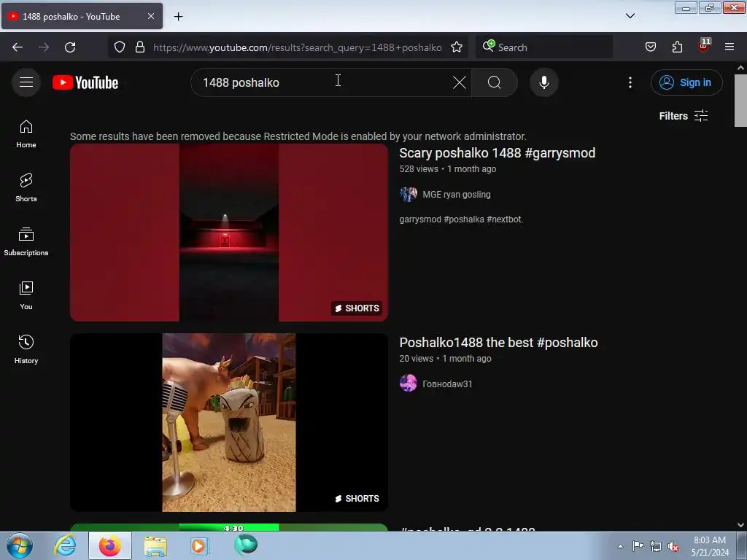Open the 'Scary poshalko 1488 #garrysmod' video title
Image resolution: width=747 pixels, height=560 pixels.
[498, 153]
